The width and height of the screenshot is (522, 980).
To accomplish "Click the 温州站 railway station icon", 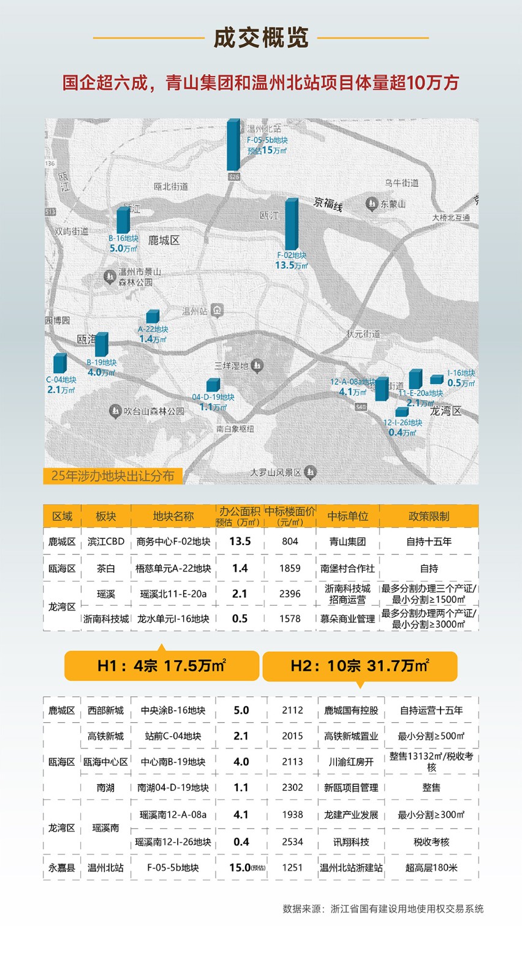I will 217,311.
